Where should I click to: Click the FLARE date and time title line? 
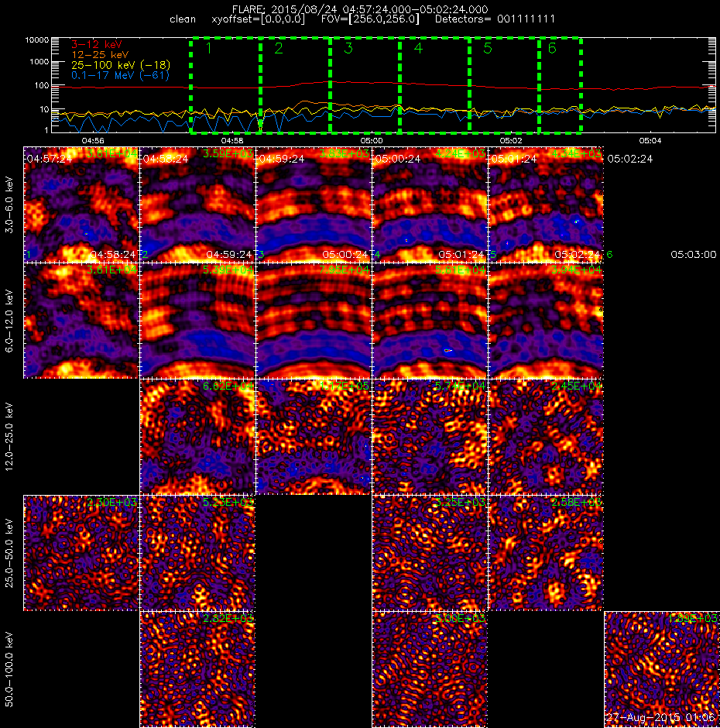pos(360,9)
